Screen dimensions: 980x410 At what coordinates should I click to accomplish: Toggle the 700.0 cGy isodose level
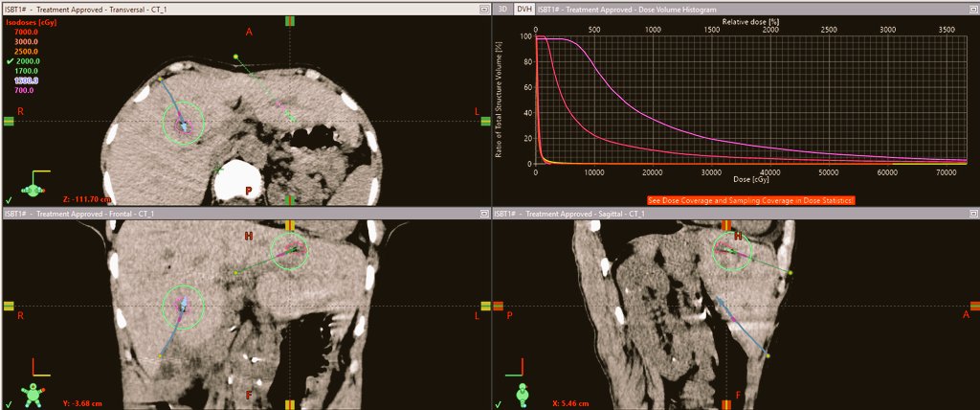(x=24, y=90)
